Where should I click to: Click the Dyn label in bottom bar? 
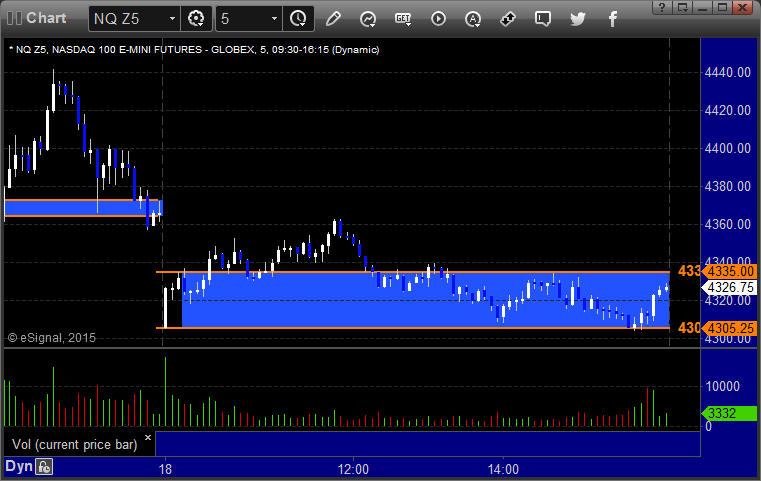coord(19,466)
